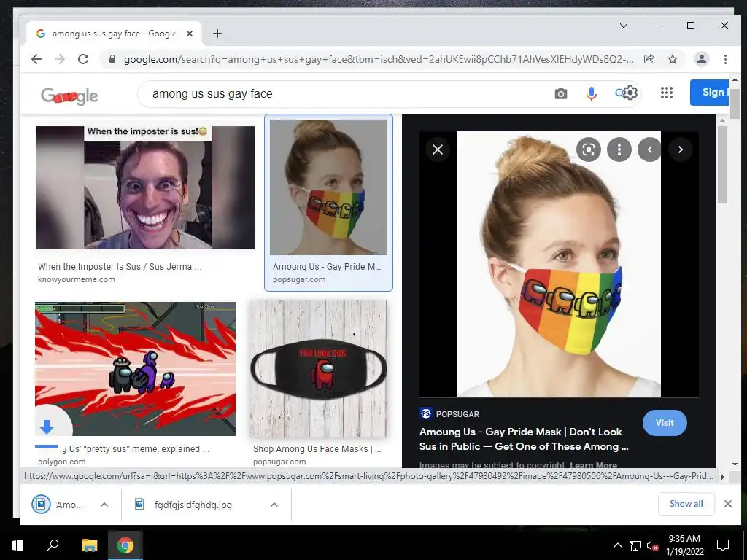This screenshot has width=747, height=560.
Task: Open the Jerma imposter is sus thumbnail
Action: pyautogui.click(x=145, y=187)
